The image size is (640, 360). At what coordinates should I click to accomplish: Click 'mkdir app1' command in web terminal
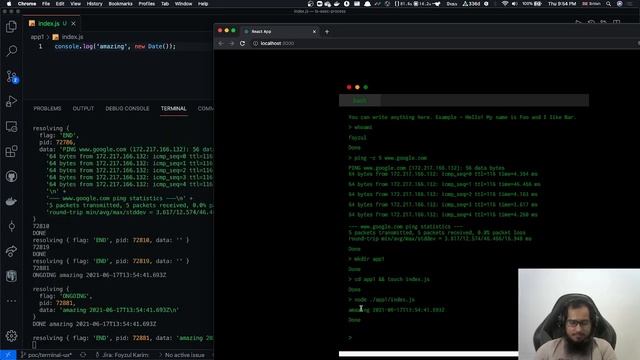[369, 259]
